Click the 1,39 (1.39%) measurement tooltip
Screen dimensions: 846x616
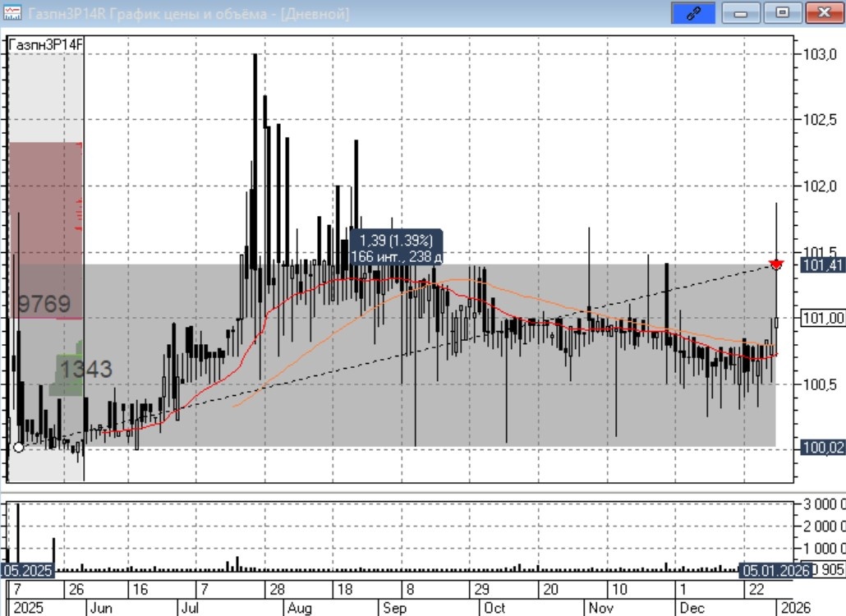396,248
